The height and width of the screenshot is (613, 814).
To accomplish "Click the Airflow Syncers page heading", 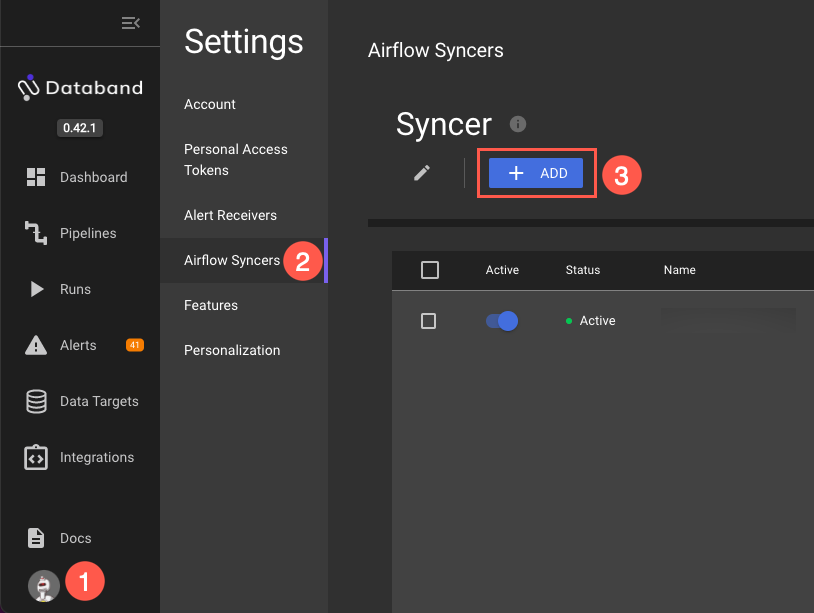I will click(x=436, y=50).
